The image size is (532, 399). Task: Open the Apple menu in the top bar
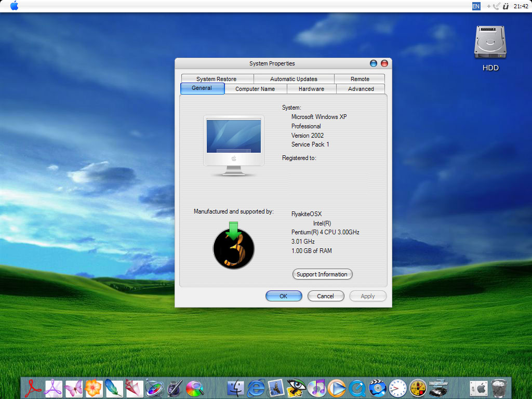pyautogui.click(x=14, y=5)
